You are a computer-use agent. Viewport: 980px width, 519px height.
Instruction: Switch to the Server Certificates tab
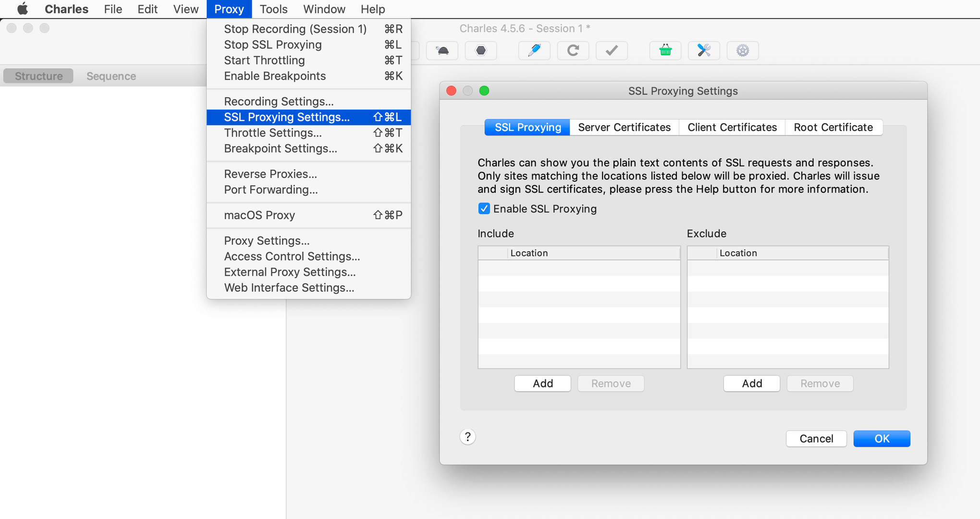[624, 127]
